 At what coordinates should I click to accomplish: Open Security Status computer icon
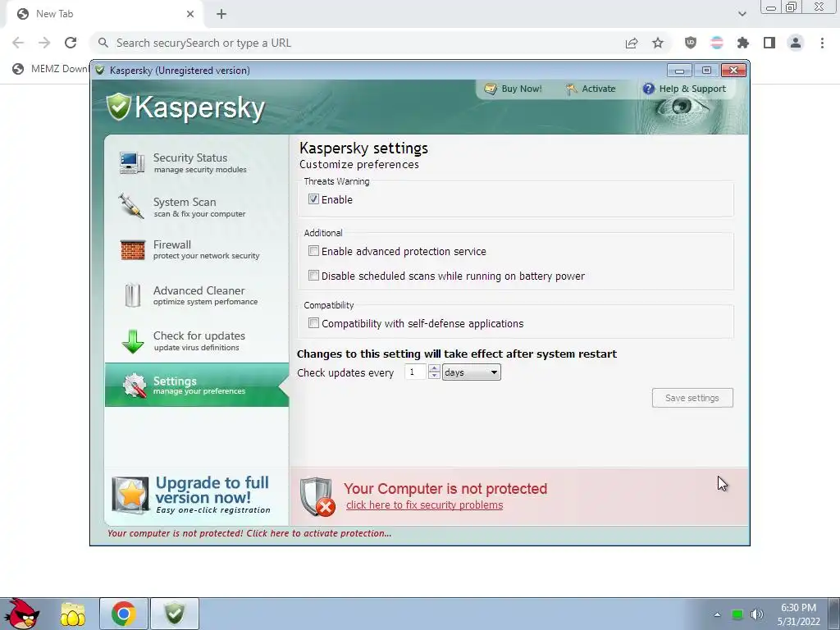[132, 163]
